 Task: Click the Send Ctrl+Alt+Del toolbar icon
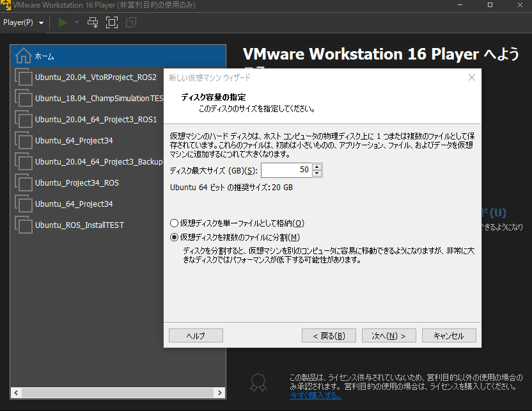pyautogui.click(x=93, y=22)
